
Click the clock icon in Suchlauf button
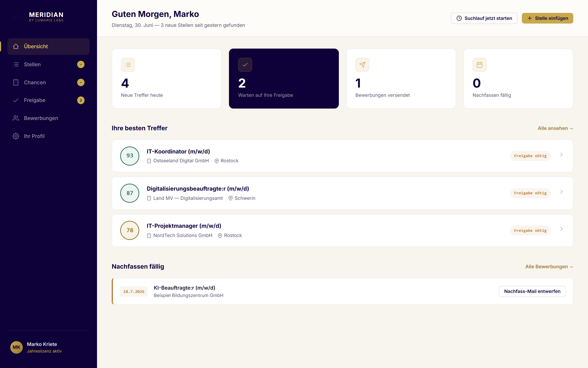tap(459, 18)
